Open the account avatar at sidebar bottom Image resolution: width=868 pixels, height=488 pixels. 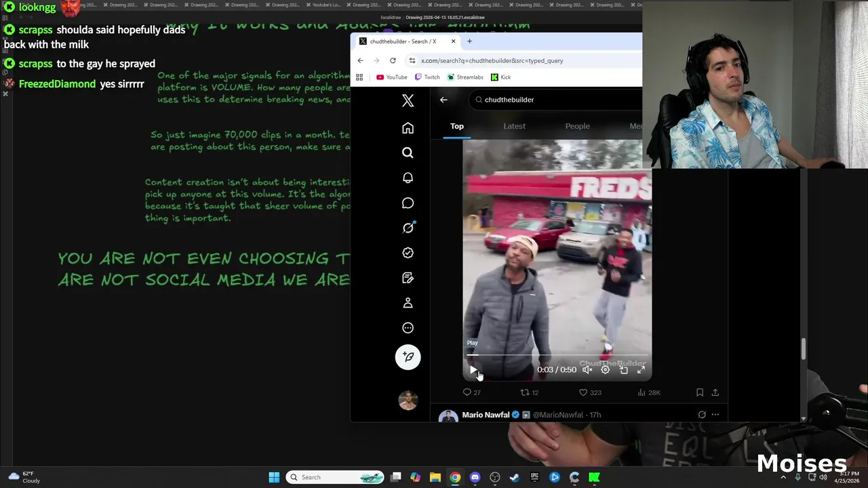(x=408, y=401)
